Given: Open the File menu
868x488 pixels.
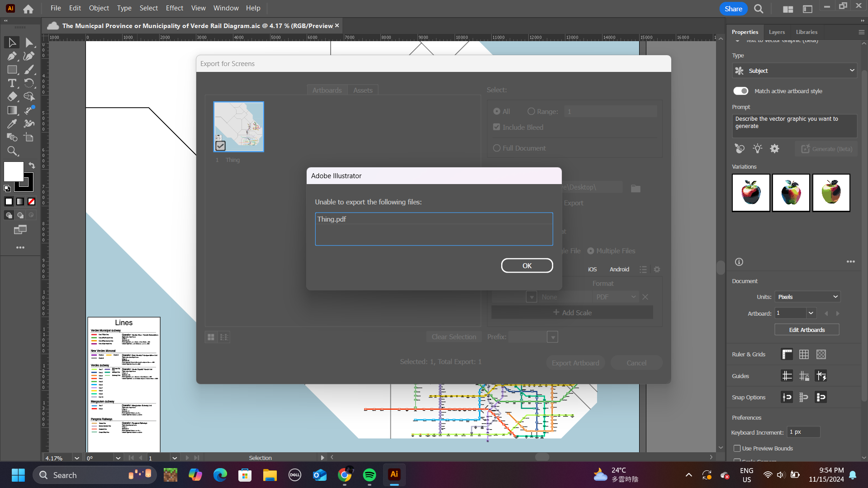Looking at the screenshot, I should tap(56, 8).
